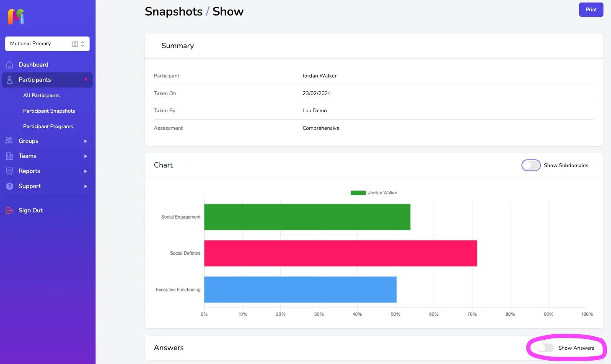
Task: Click the Comprehensive assessment value
Action: pyautogui.click(x=321, y=128)
